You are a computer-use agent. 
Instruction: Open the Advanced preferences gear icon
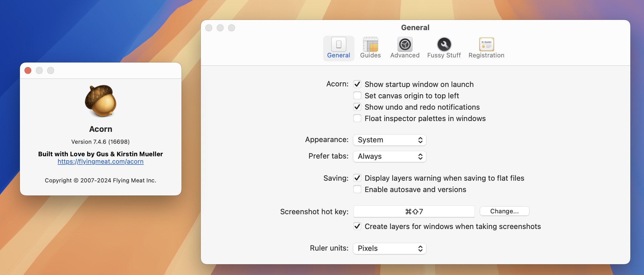coord(405,45)
